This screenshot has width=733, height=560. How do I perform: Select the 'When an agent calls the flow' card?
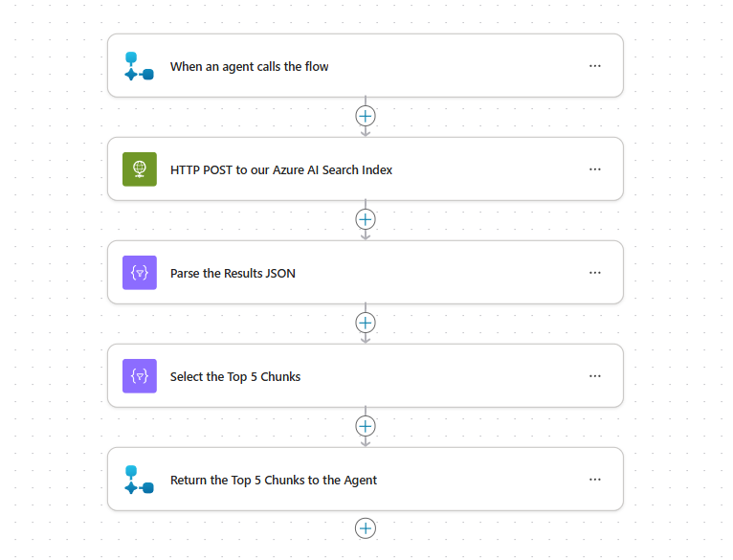coord(366,66)
